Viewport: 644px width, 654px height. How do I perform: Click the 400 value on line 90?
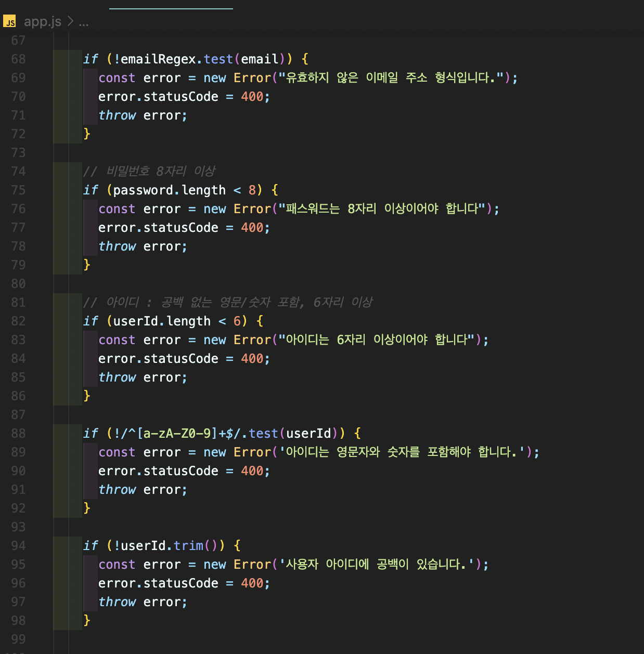(x=252, y=471)
